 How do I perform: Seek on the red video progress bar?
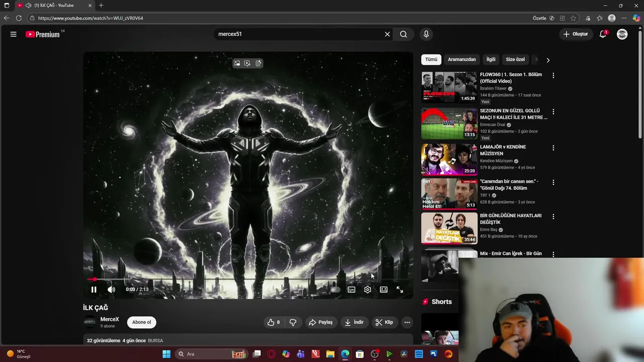click(x=248, y=279)
